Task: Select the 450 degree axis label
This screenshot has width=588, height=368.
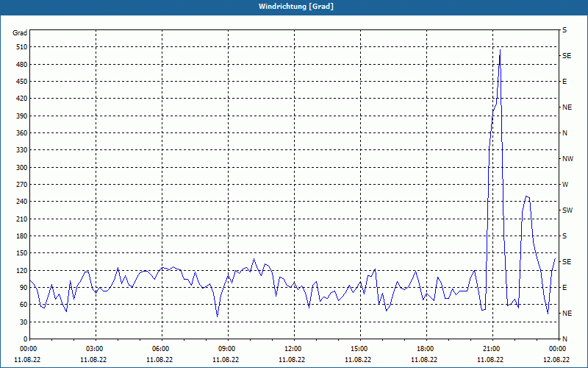Action: point(22,82)
